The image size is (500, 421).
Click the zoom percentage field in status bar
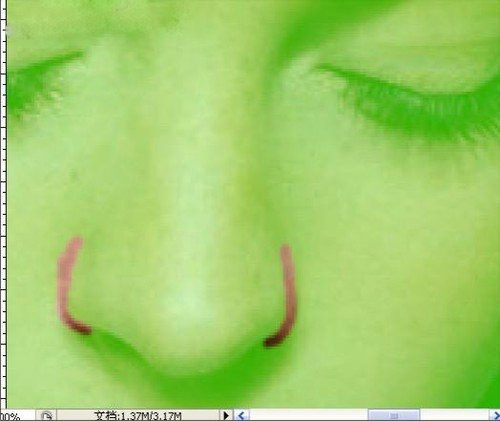click(x=17, y=416)
